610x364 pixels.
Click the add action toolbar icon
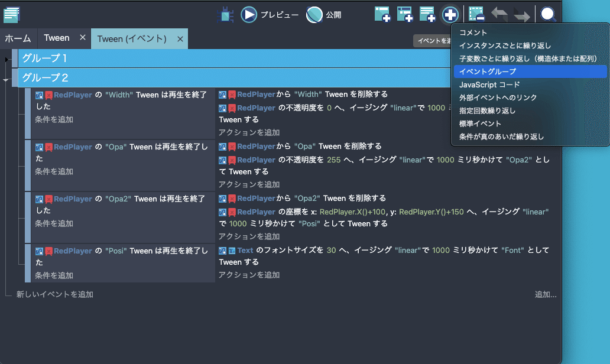(427, 15)
